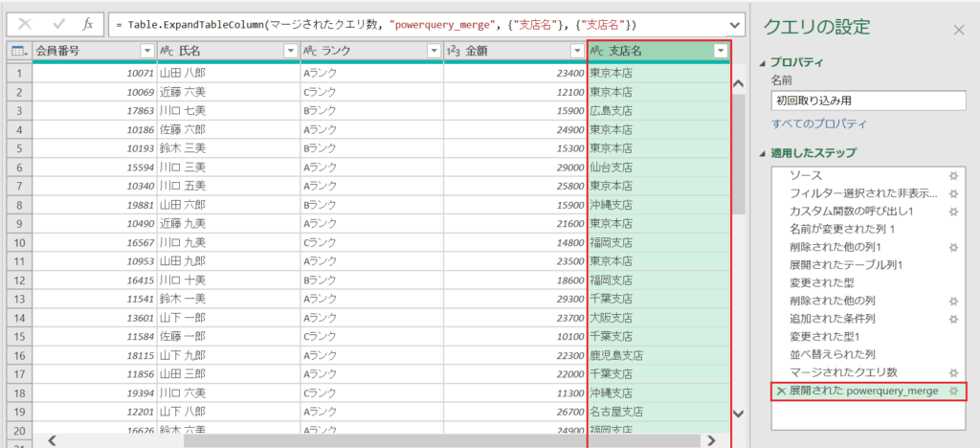Open gear for カスタム関数の呼び出し1 step

point(953,212)
